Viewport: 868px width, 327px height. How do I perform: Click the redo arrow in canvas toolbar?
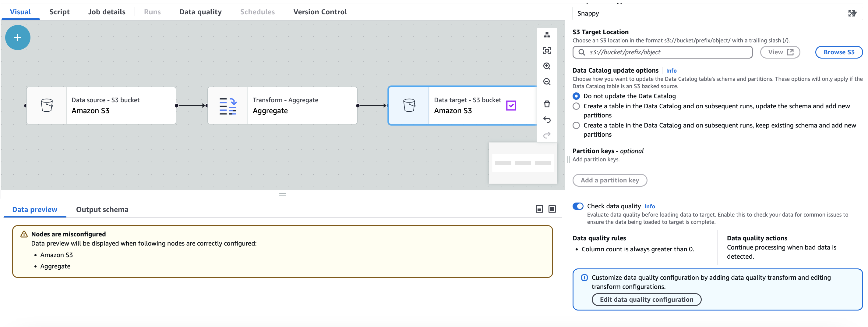coord(547,135)
